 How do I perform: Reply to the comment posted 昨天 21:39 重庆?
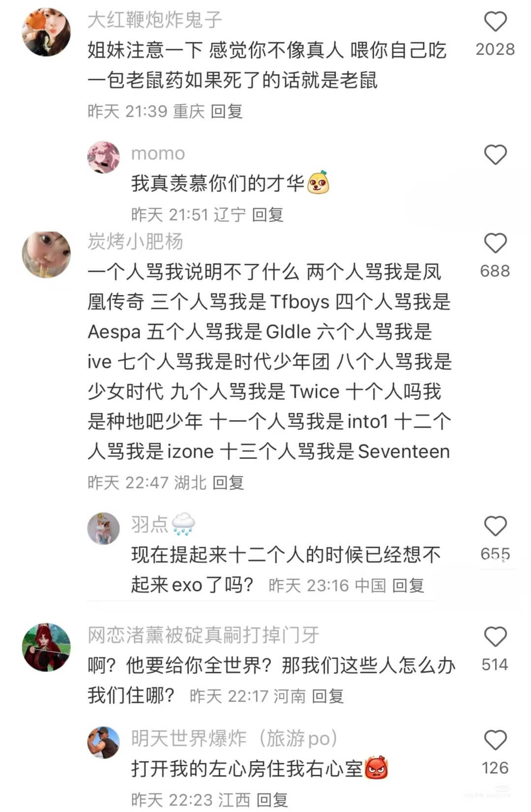(x=227, y=112)
